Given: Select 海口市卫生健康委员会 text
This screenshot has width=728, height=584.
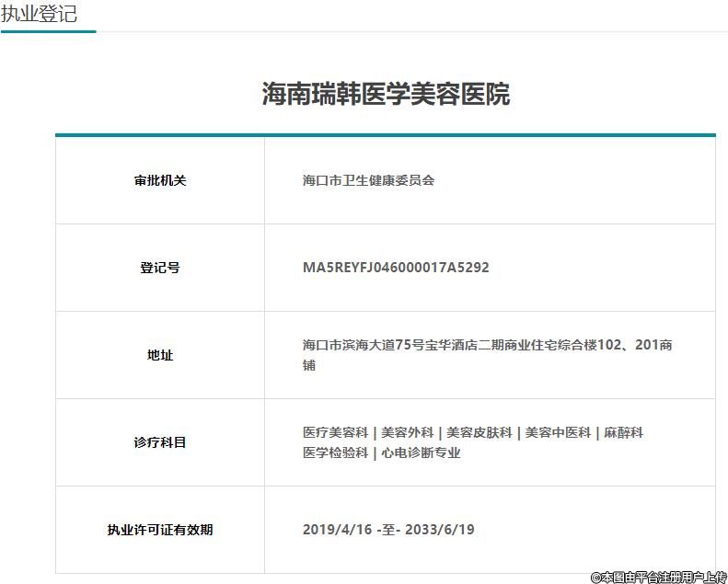Looking at the screenshot, I should point(368,180).
